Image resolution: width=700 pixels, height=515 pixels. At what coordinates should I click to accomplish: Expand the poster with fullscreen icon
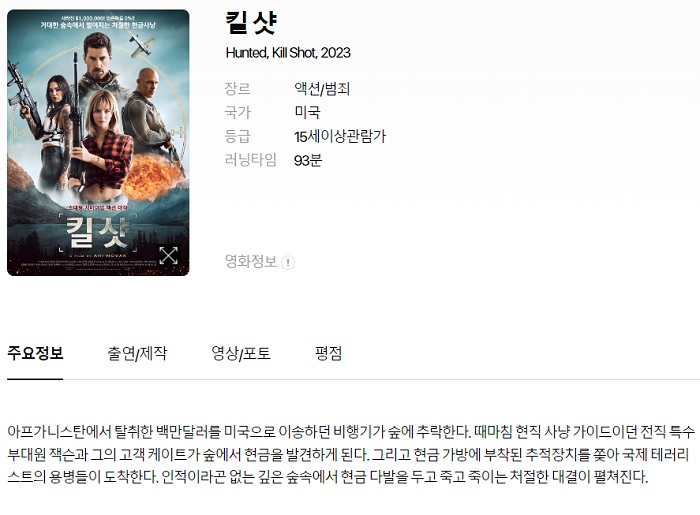point(168,255)
